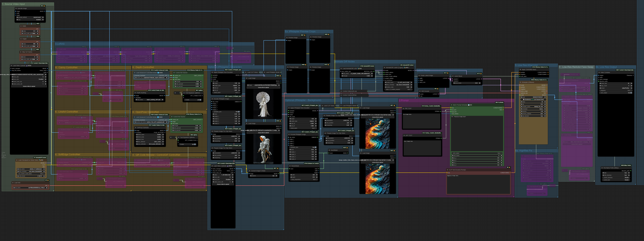
Task: Click the Randomize / Last Queued Seed button
Action: coord(533,99)
